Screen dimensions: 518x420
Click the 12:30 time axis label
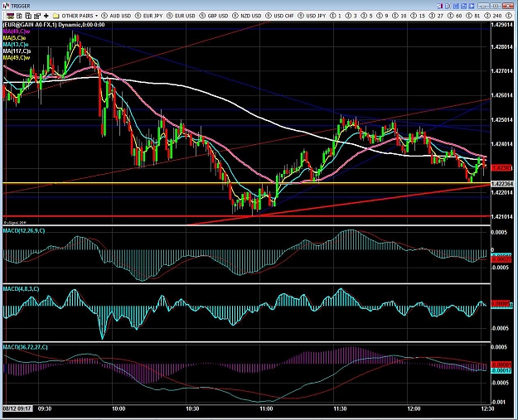coord(487,408)
